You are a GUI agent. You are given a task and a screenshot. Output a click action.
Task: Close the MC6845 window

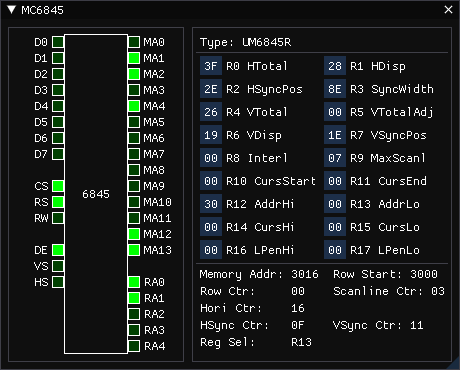pyautogui.click(x=448, y=10)
